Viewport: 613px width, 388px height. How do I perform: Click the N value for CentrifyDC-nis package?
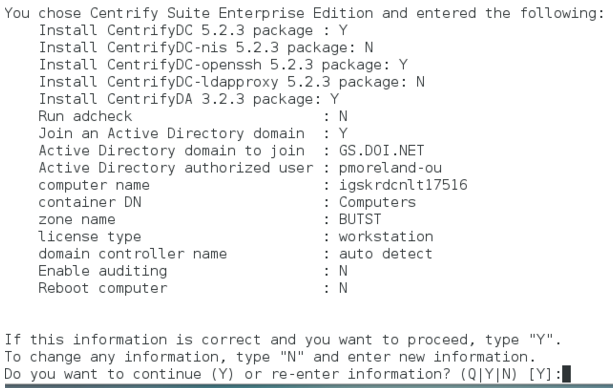[x=369, y=47]
